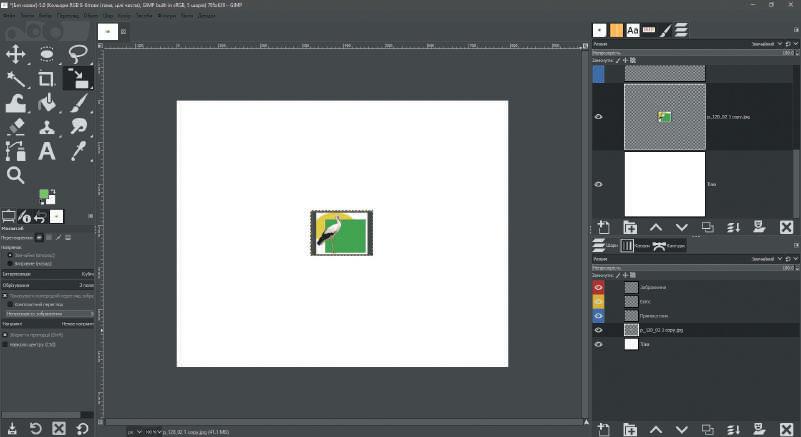
Task: Select the Warp Transform tool
Action: click(x=16, y=103)
